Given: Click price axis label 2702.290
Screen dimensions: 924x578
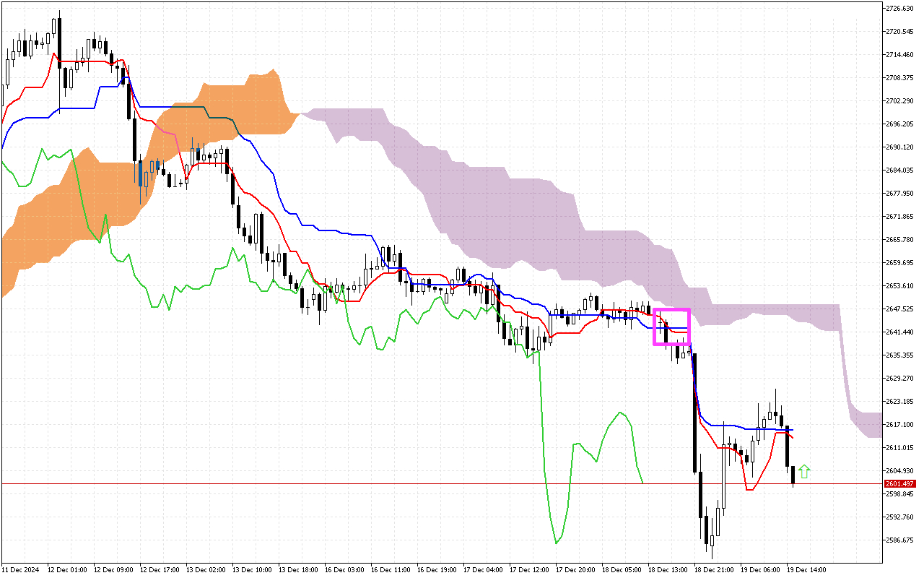Looking at the screenshot, I should pos(899,101).
